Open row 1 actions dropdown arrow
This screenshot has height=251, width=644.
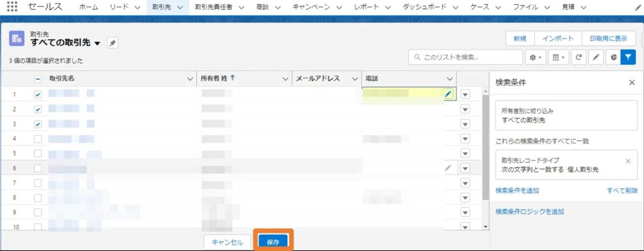465,94
